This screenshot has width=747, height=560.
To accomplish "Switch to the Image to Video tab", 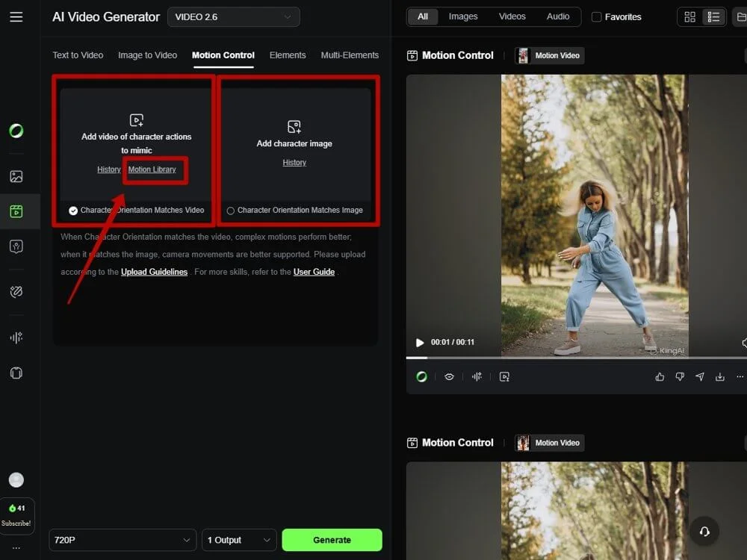I will [x=147, y=55].
